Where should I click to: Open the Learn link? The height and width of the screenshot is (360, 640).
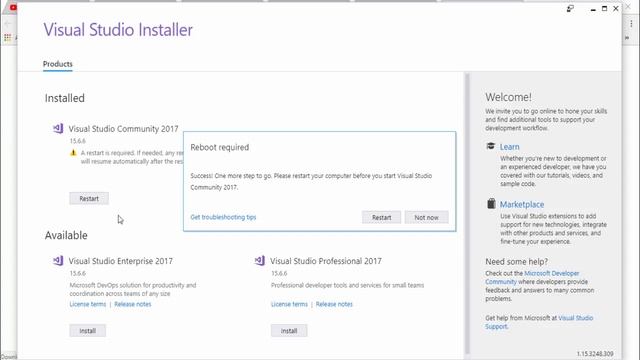click(x=510, y=147)
